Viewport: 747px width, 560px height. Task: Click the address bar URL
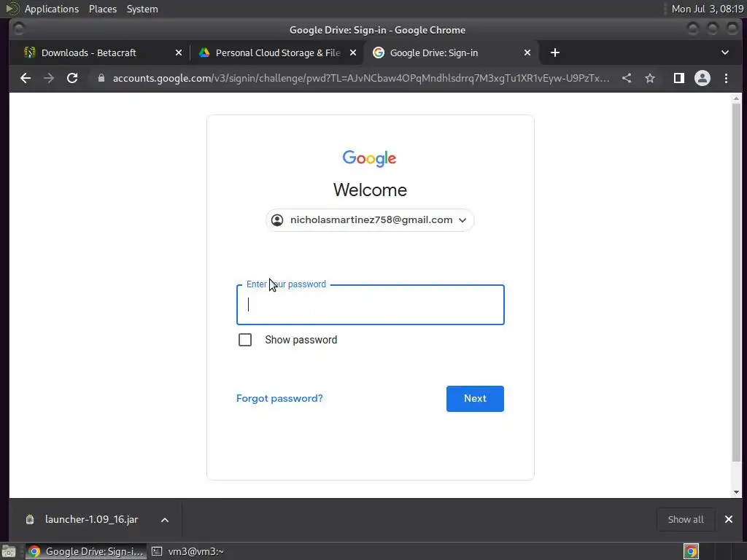(360, 78)
